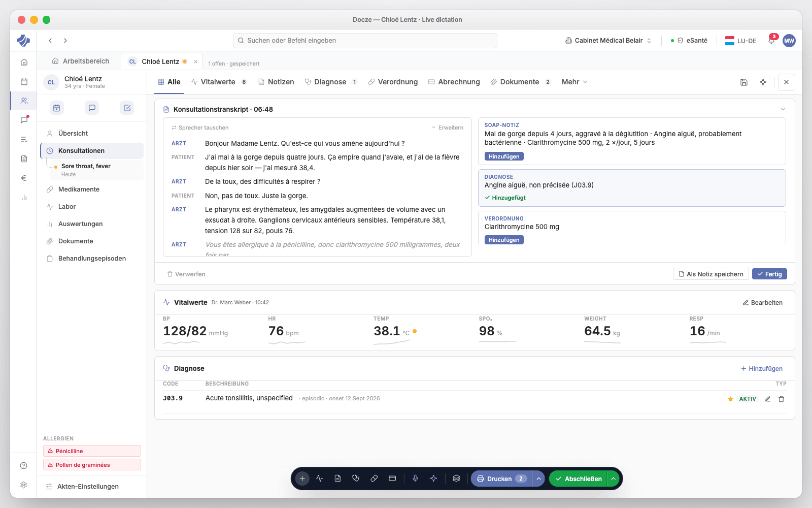Delete the J03.9 diagnosis with trash icon

[x=782, y=399]
